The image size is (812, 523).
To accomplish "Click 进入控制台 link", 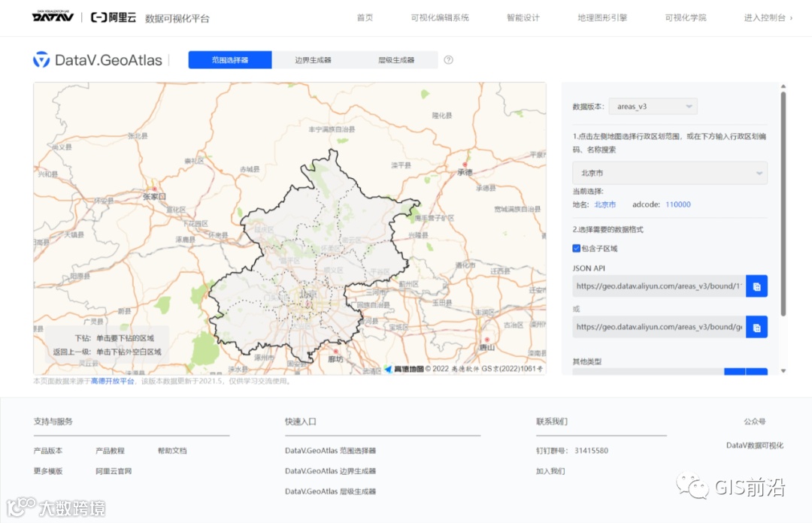I will 768,17.
